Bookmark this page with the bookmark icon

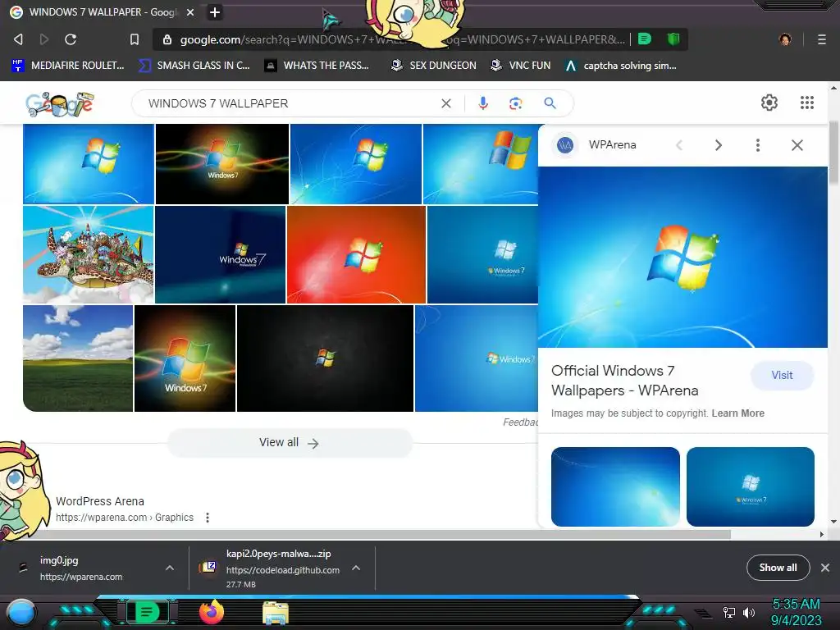tap(135, 39)
